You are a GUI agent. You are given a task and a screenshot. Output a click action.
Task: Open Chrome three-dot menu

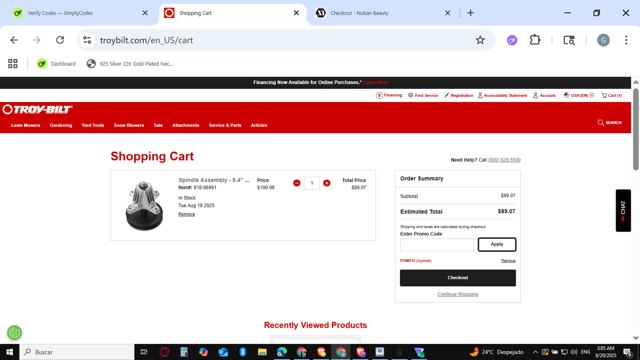pyautogui.click(x=626, y=40)
